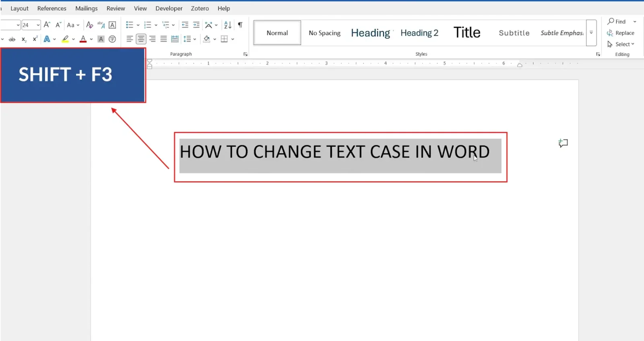The width and height of the screenshot is (644, 341).
Task: Open the font size dropdown
Action: [x=38, y=25]
